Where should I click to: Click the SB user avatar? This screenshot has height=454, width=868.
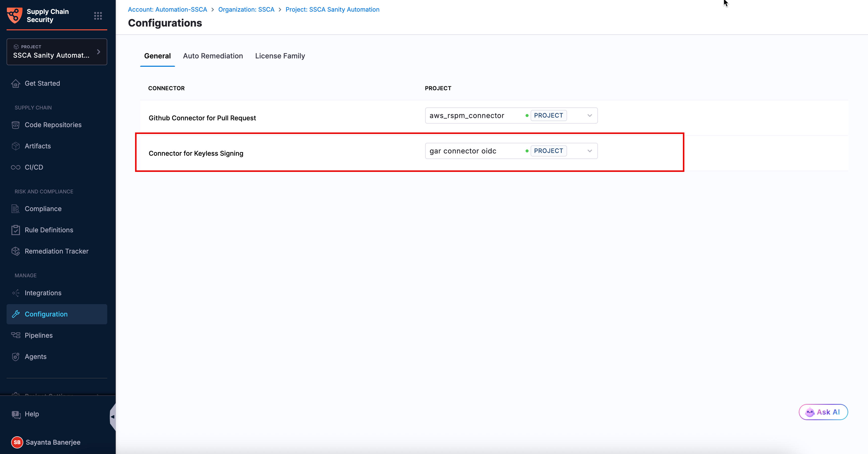(x=17, y=442)
